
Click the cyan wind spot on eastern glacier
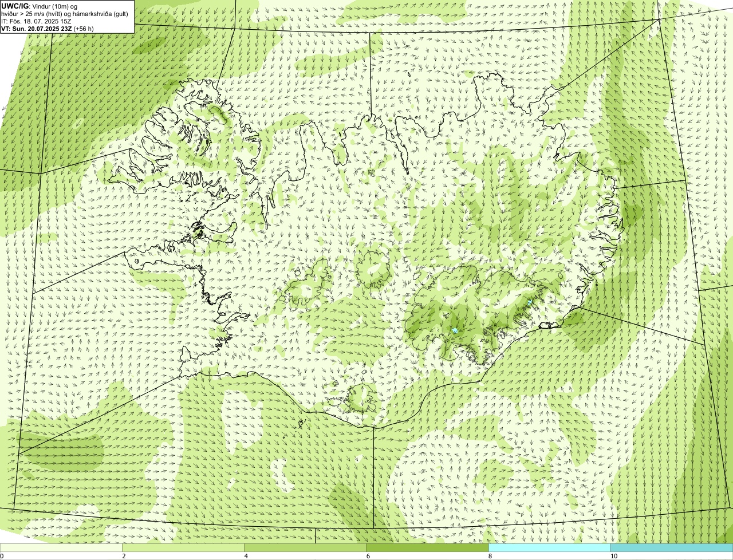pyautogui.click(x=530, y=301)
